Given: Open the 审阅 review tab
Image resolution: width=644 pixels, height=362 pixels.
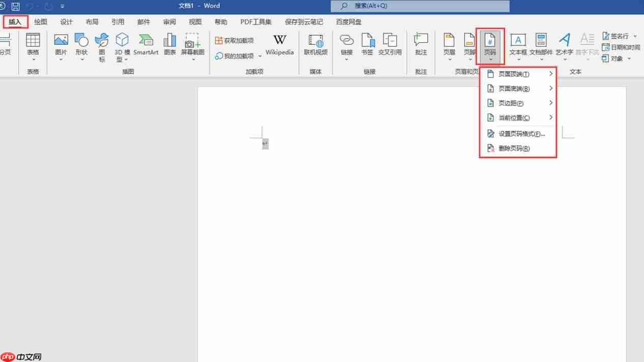Looking at the screenshot, I should click(x=169, y=22).
